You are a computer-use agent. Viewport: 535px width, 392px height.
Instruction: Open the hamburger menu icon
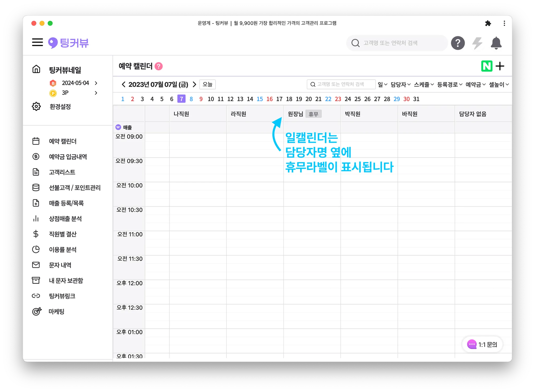(x=37, y=42)
